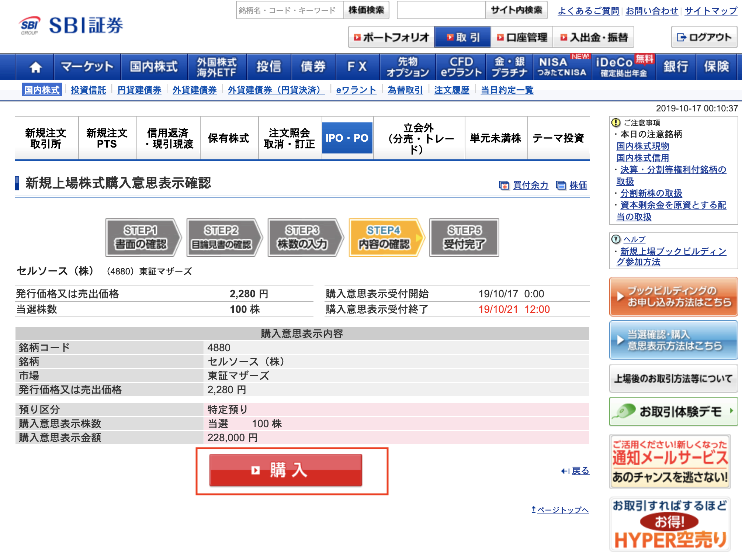Open 新規上場ブックビルディング参加方法 help link
The width and height of the screenshot is (742, 560).
[x=672, y=256]
